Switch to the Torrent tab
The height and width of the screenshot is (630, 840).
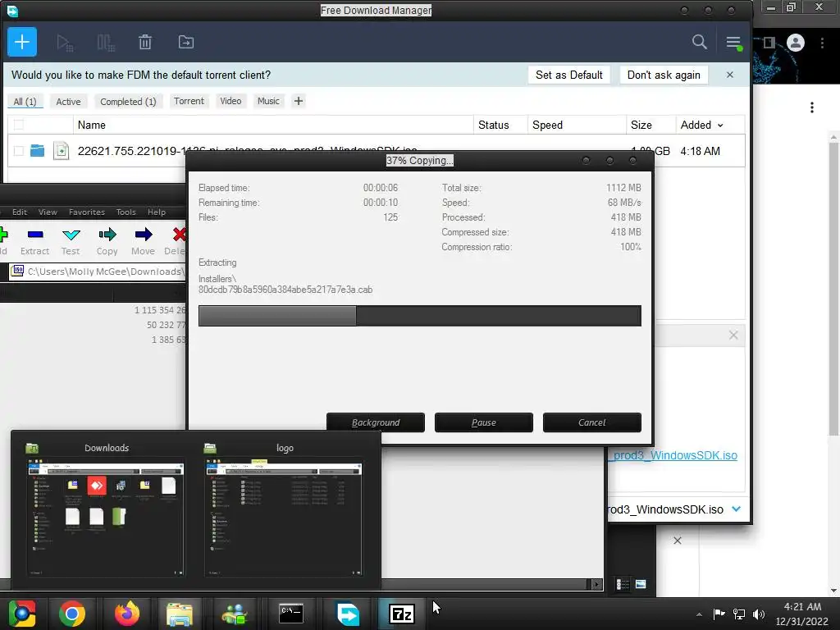(189, 101)
